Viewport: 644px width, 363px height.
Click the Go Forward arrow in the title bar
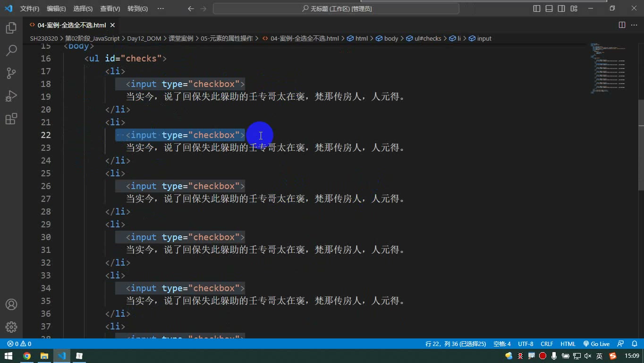point(203,9)
